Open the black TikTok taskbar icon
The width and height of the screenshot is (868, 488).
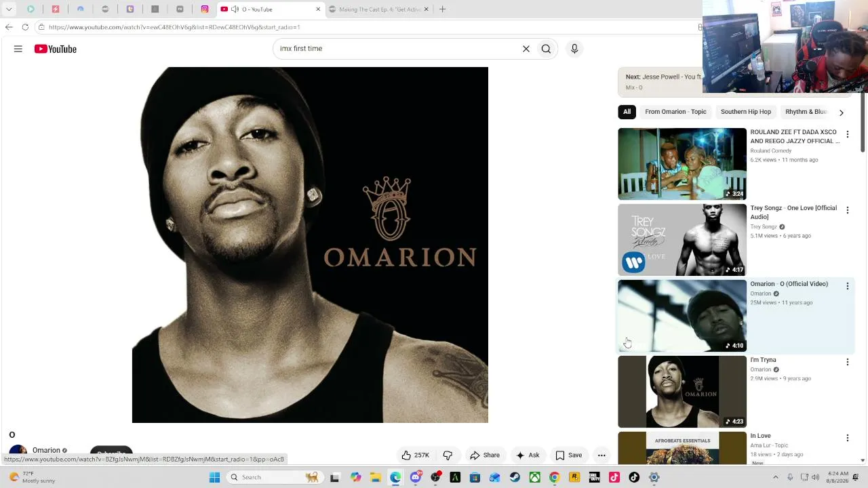point(634,477)
